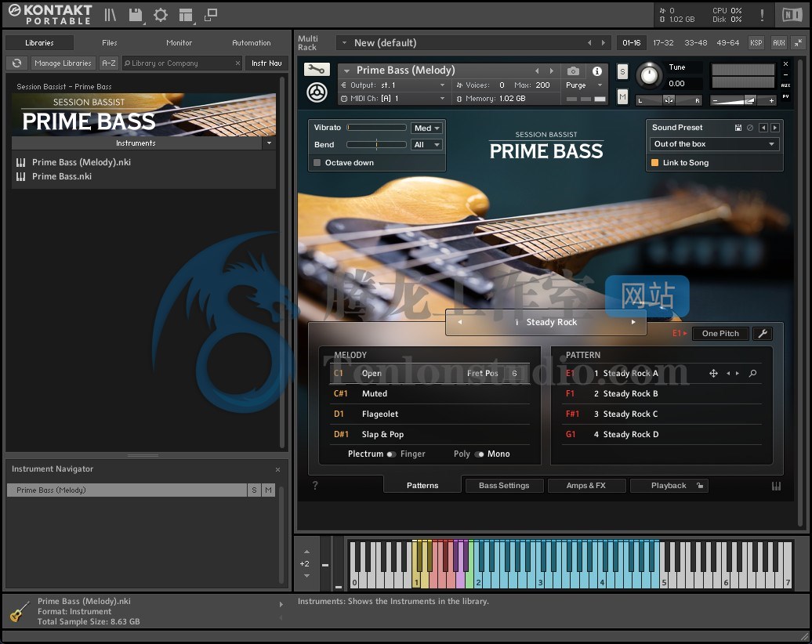Clear the library search field
The width and height of the screenshot is (812, 644).
tap(237, 63)
